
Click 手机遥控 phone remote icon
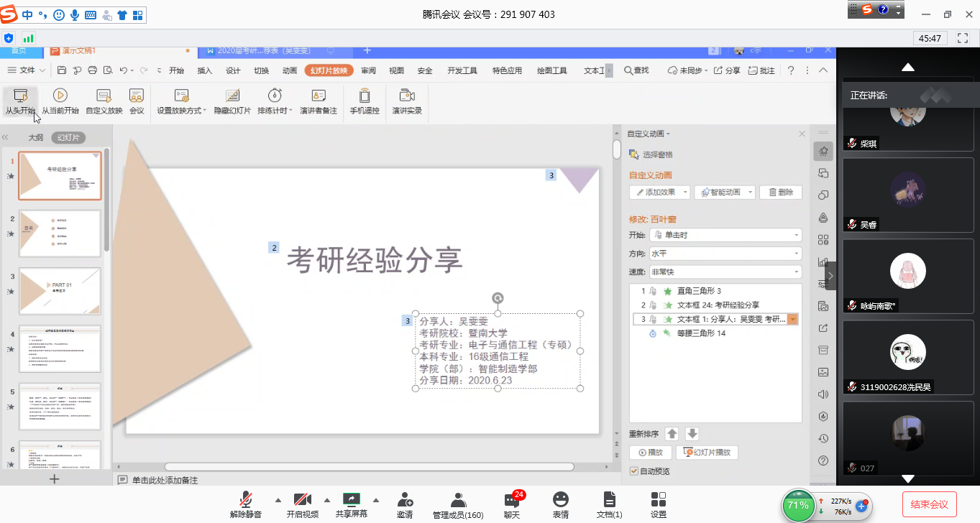pos(365,96)
